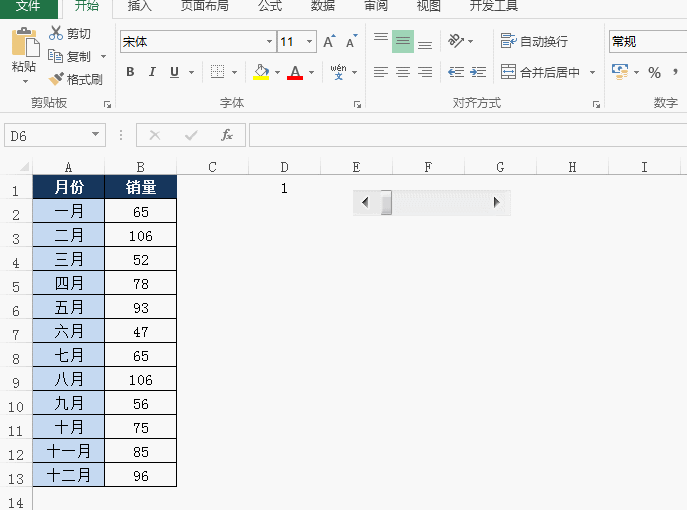
Task: Click the wén phonetic guide icon
Action: 338,72
